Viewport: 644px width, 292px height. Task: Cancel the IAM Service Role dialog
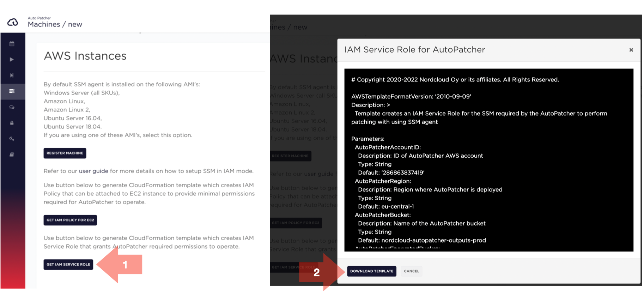[x=412, y=271]
